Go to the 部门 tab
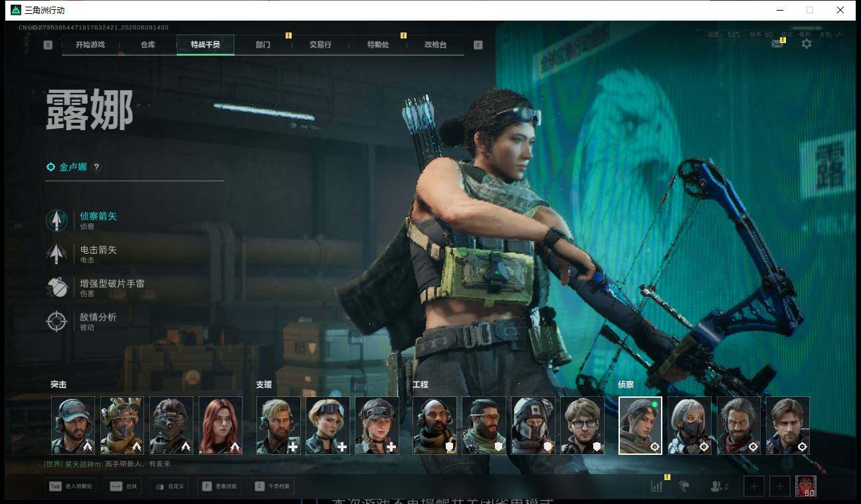The image size is (861, 504). click(x=262, y=44)
